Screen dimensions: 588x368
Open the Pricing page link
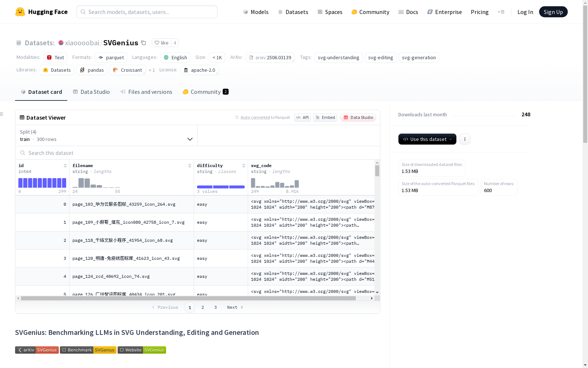480,12
